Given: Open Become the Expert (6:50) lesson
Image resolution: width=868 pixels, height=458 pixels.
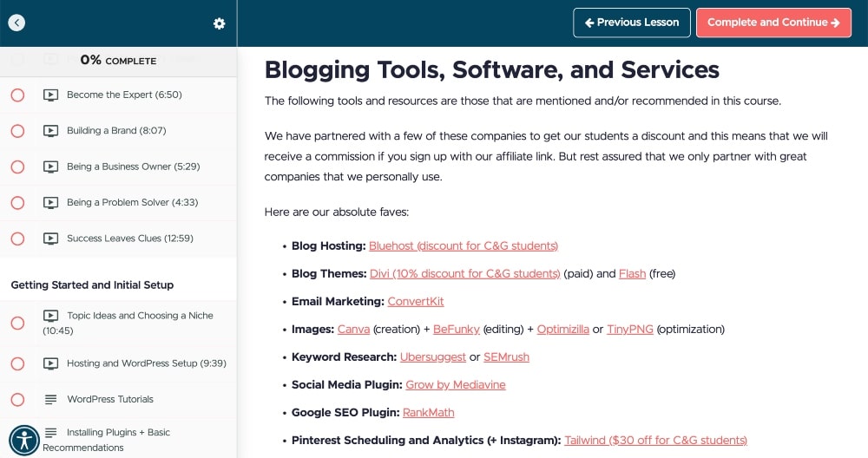Looking at the screenshot, I should point(124,95).
